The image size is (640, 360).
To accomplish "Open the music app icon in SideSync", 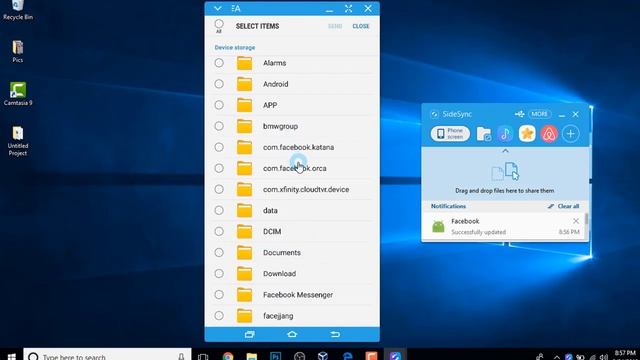I will (x=505, y=134).
